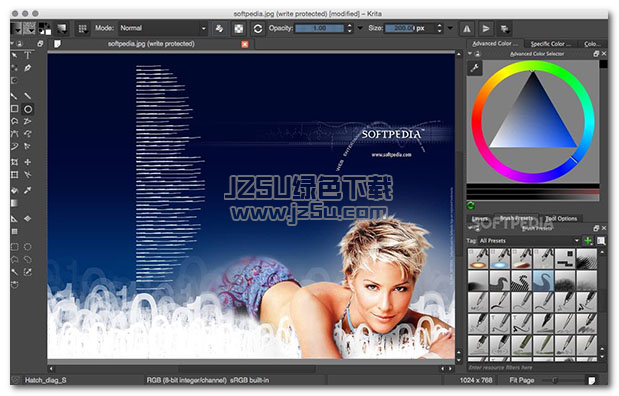Toggle the eraser mode button
619x396 pixels.
(x=219, y=28)
